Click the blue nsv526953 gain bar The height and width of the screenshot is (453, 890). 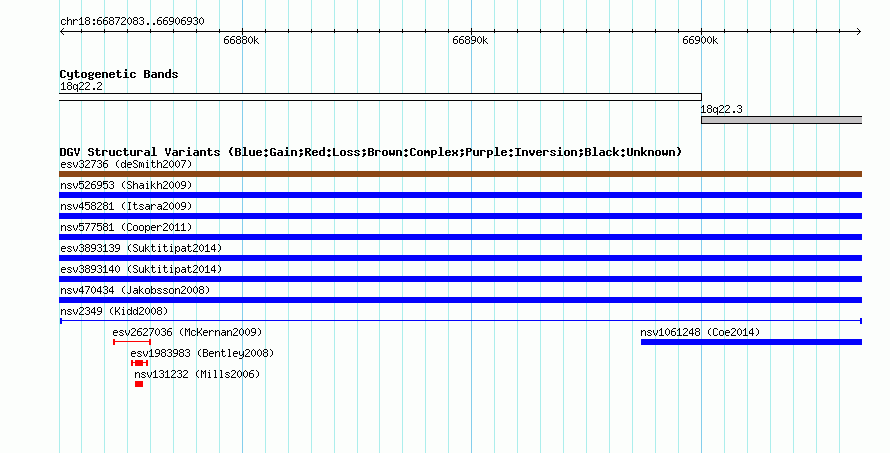click(460, 195)
